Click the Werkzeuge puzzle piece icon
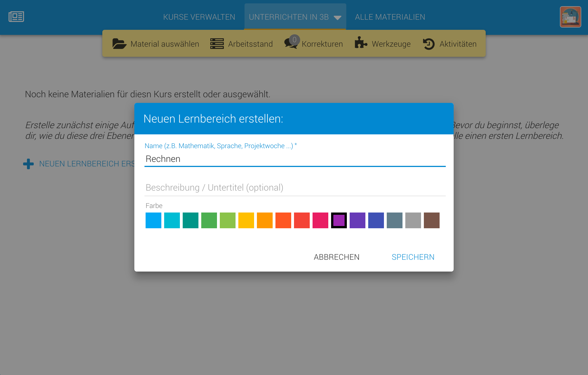 click(361, 43)
